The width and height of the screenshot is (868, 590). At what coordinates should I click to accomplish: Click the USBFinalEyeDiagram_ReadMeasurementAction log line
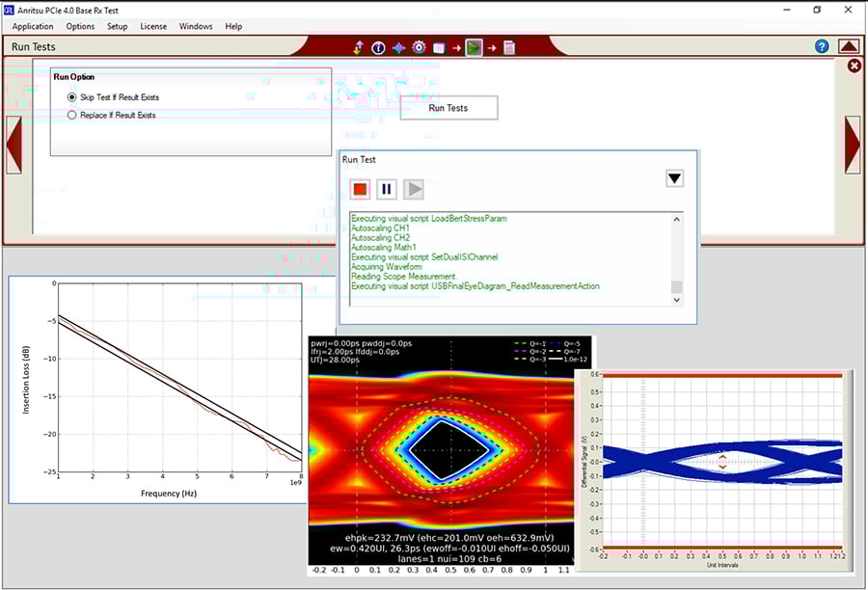(475, 286)
